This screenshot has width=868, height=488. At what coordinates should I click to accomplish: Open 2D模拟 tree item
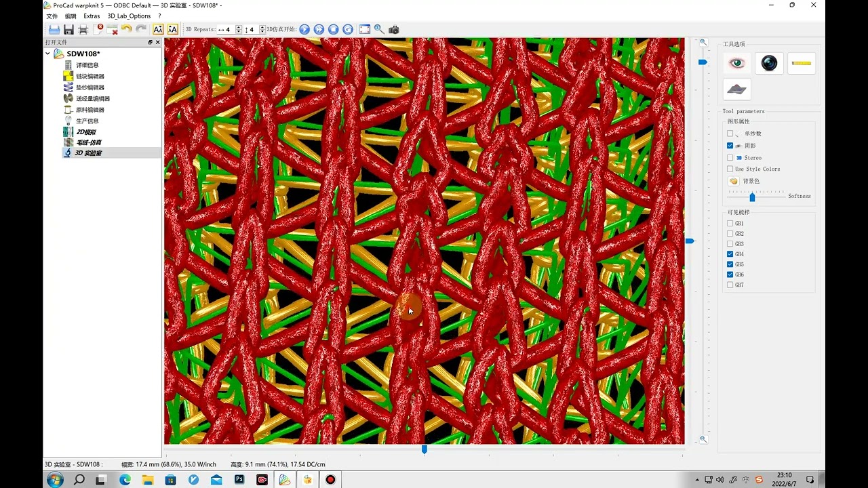(85, 132)
